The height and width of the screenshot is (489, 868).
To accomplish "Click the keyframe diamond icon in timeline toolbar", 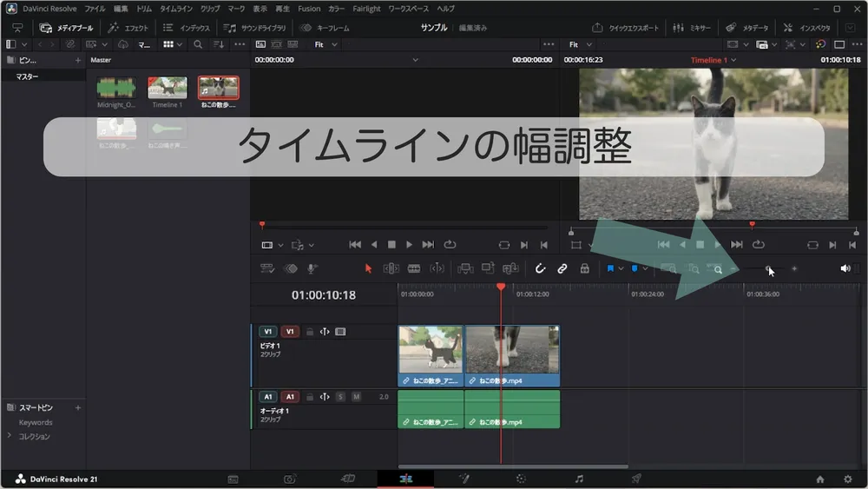I will coord(291,268).
